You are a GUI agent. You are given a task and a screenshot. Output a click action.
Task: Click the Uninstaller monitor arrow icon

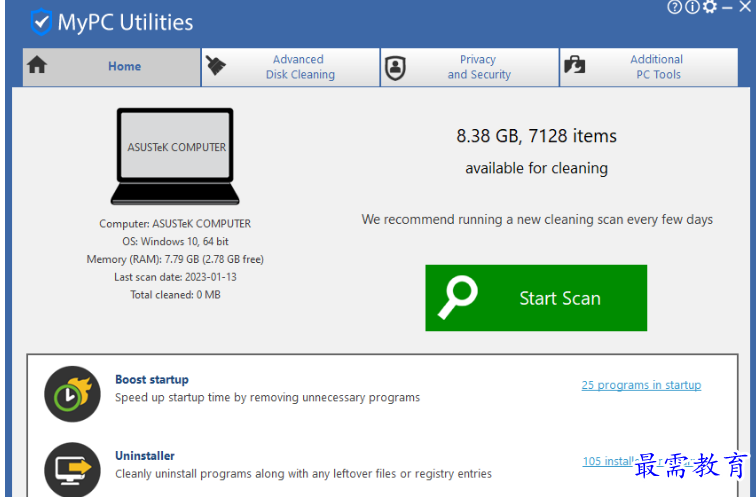[72, 470]
